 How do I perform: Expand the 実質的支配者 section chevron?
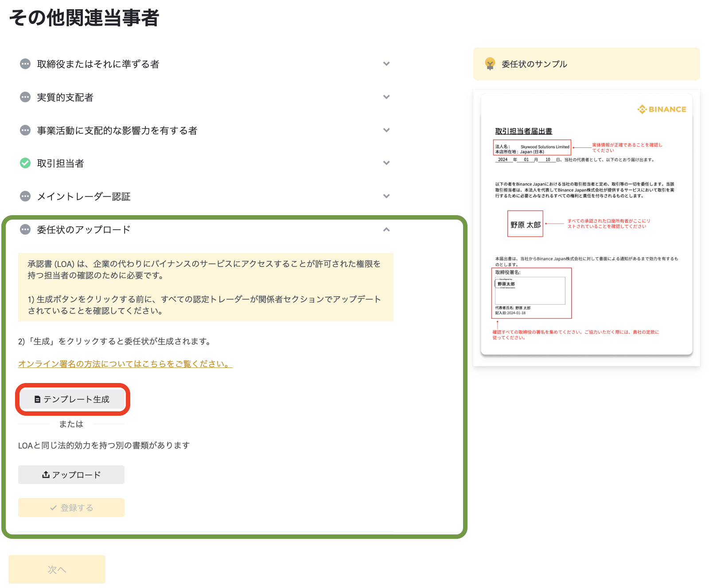pyautogui.click(x=386, y=97)
